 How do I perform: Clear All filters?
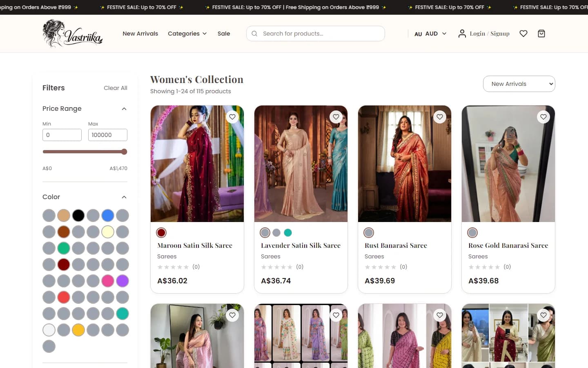coord(116,88)
